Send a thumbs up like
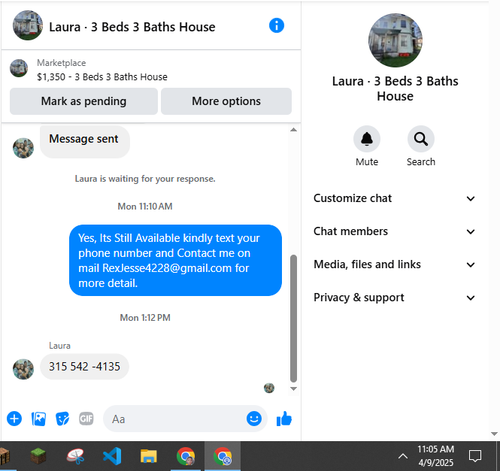Image resolution: width=500 pixels, height=471 pixels. 284,419
